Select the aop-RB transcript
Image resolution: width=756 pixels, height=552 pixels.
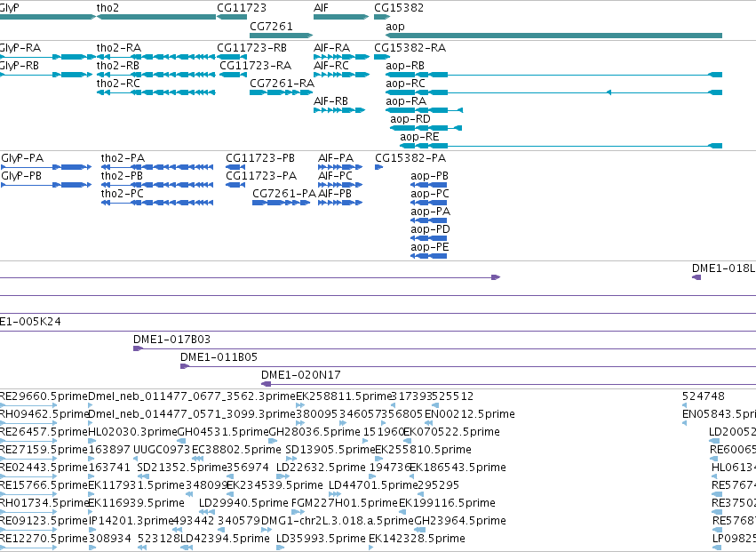tap(554, 75)
